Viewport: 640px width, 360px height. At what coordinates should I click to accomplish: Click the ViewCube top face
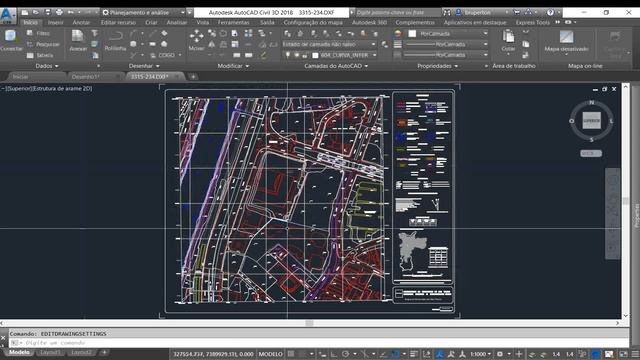pyautogui.click(x=591, y=120)
